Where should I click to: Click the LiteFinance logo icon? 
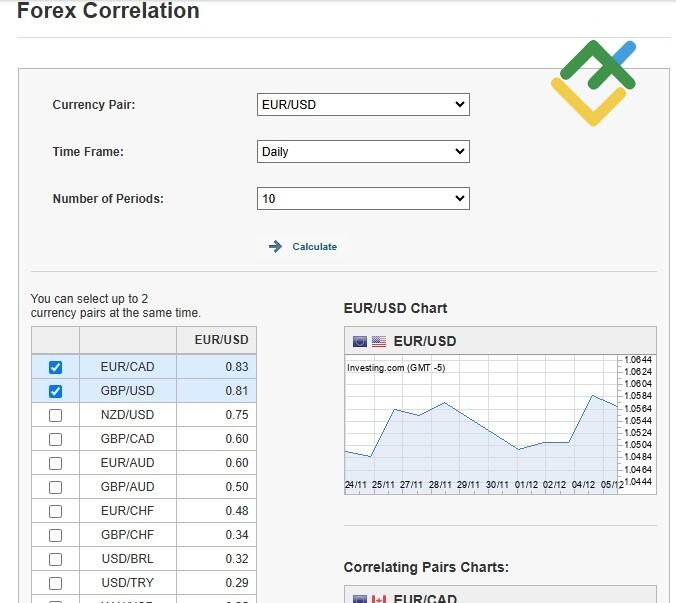[x=593, y=83]
